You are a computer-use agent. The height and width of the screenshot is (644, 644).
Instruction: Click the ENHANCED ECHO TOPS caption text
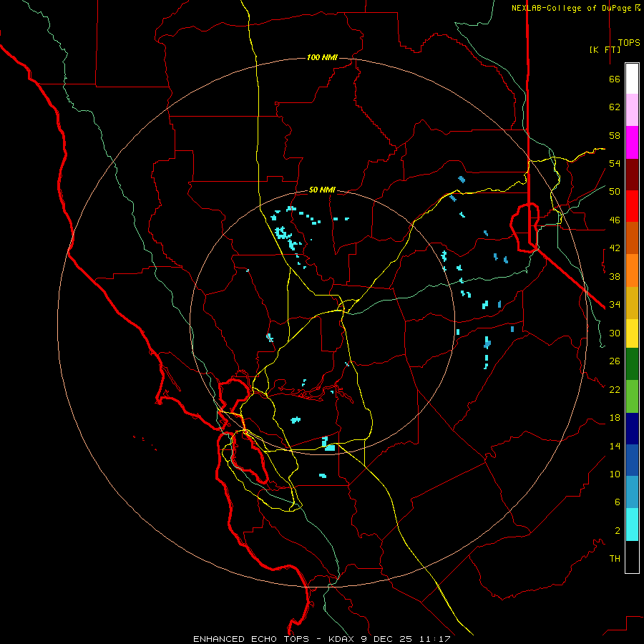251,639
